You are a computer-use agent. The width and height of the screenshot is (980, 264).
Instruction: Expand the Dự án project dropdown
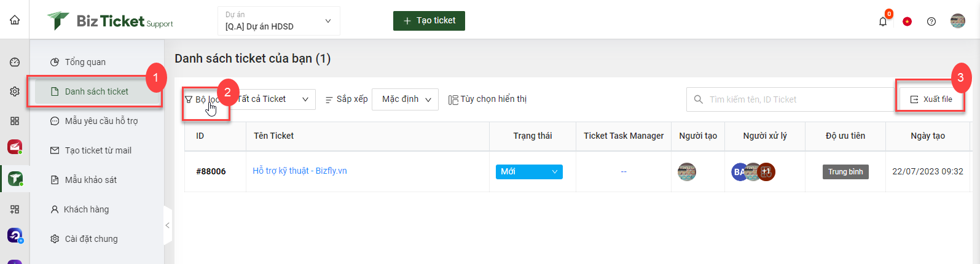tap(279, 21)
